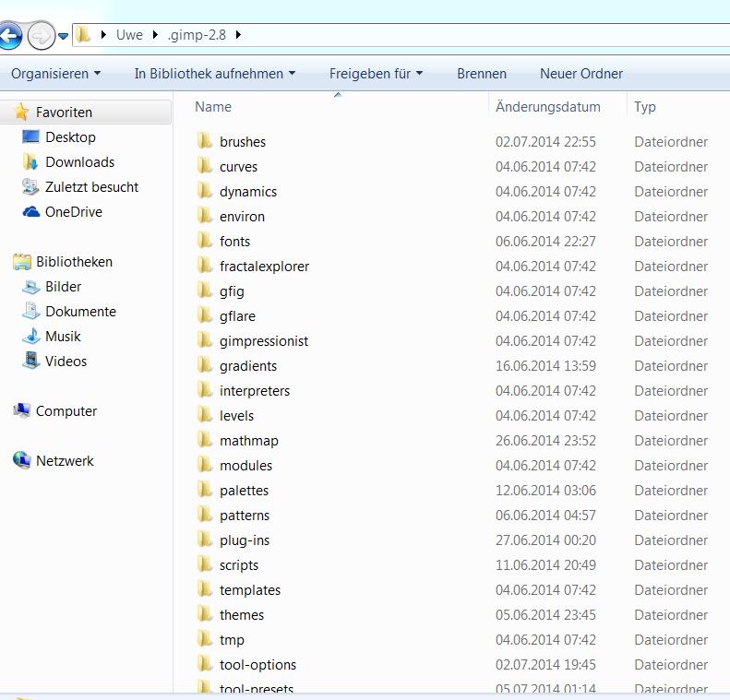Click the OneDrive cloud icon
Viewport: 730px width, 700px height.
click(31, 212)
